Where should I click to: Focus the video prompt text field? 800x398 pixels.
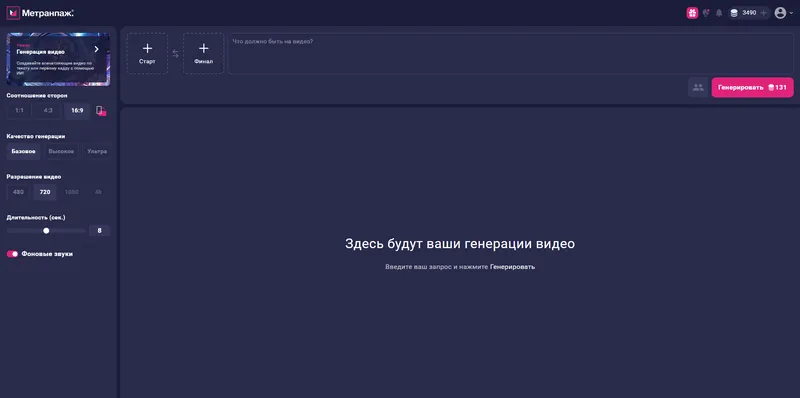tap(511, 54)
